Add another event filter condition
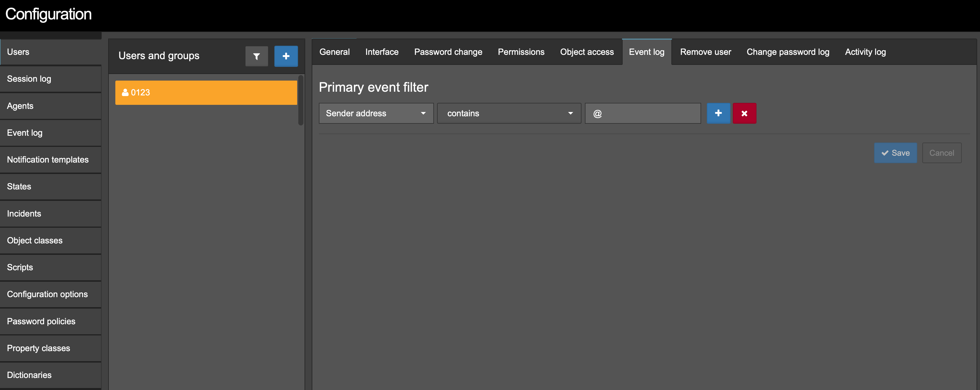The width and height of the screenshot is (980, 390). pos(718,113)
